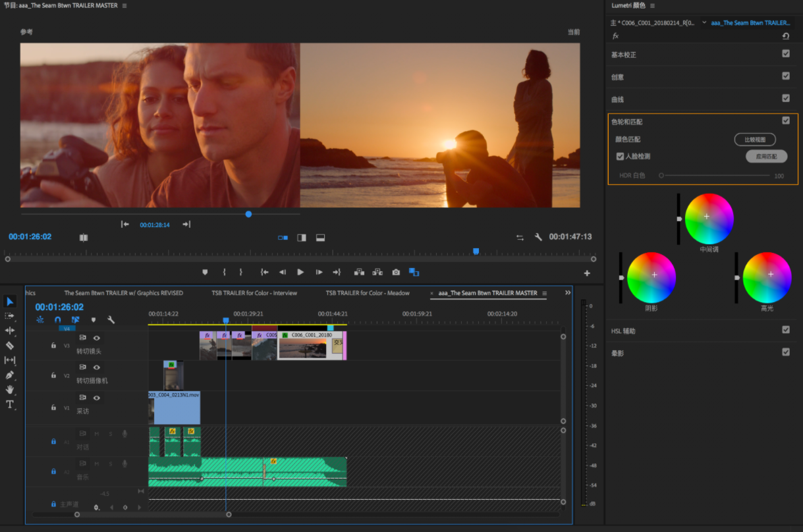The height and width of the screenshot is (532, 803).
Task: Open the Lumetri clip selector dropdown arrow
Action: coord(704,22)
